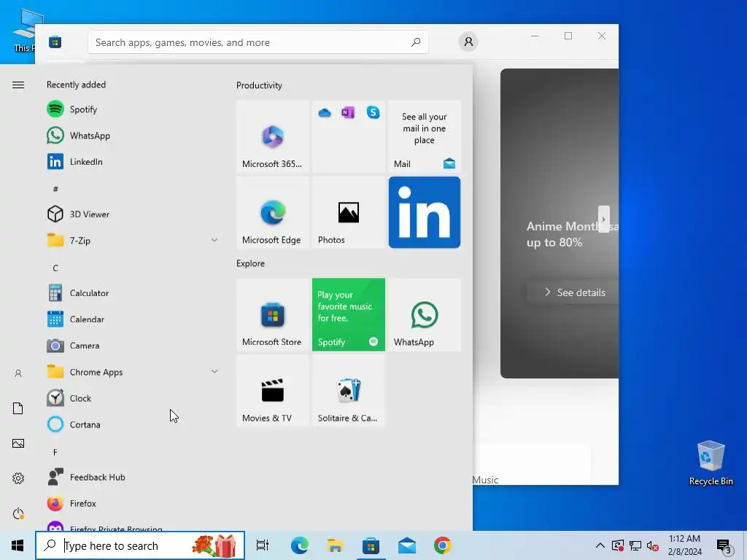Open the Calculator app
Viewport: 747px width, 560px height.
133,293
